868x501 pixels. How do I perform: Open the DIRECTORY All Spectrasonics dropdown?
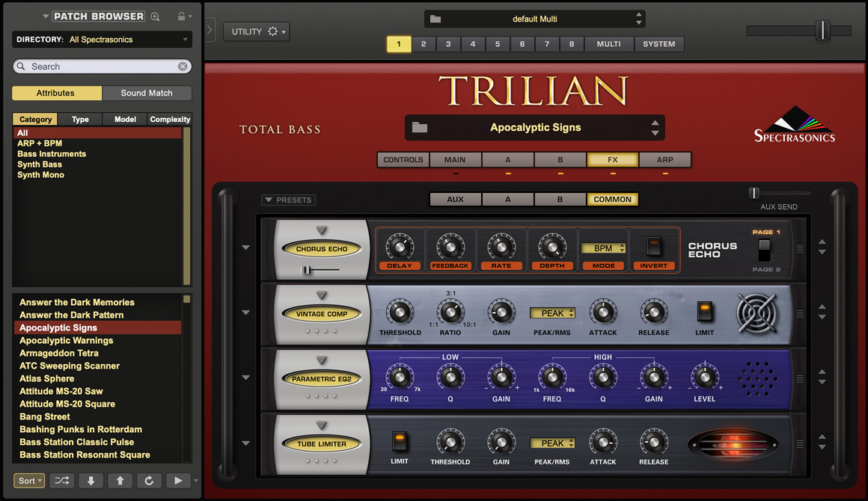click(x=102, y=39)
